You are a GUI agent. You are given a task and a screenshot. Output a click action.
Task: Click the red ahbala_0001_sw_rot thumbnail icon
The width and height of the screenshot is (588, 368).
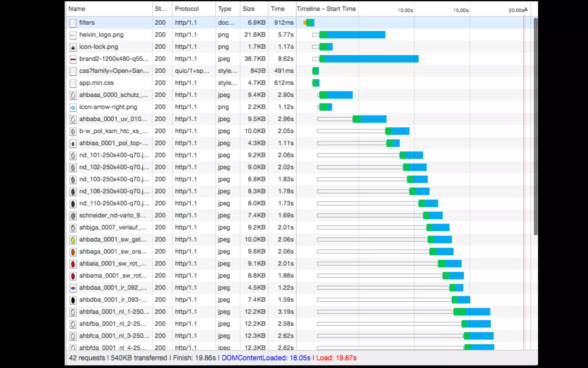pos(73,264)
